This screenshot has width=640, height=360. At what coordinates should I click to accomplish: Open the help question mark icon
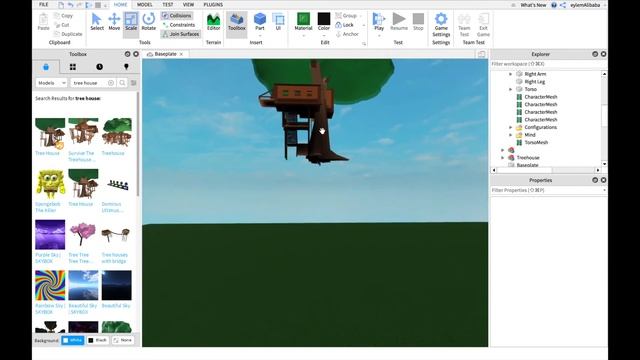pyautogui.click(x=554, y=5)
